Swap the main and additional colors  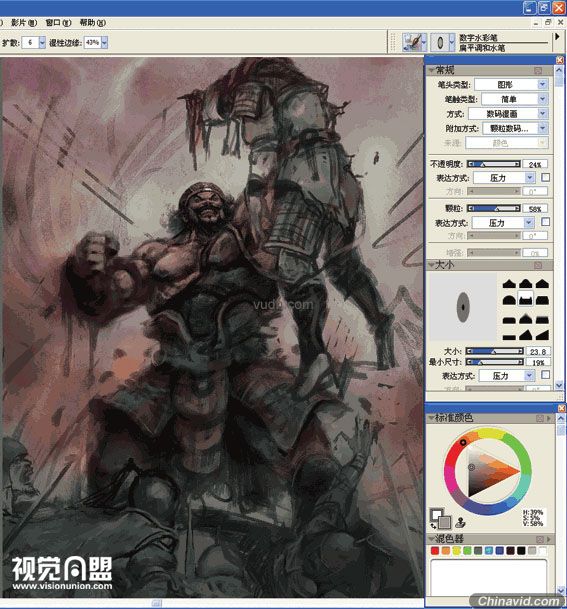(x=433, y=526)
